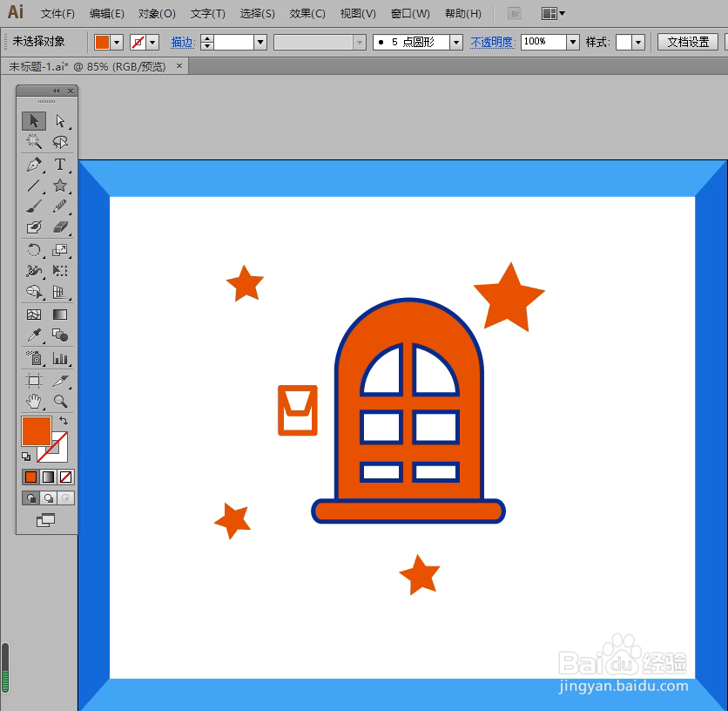The image size is (728, 711).
Task: Open the arrange documents dropdown
Action: point(553,13)
